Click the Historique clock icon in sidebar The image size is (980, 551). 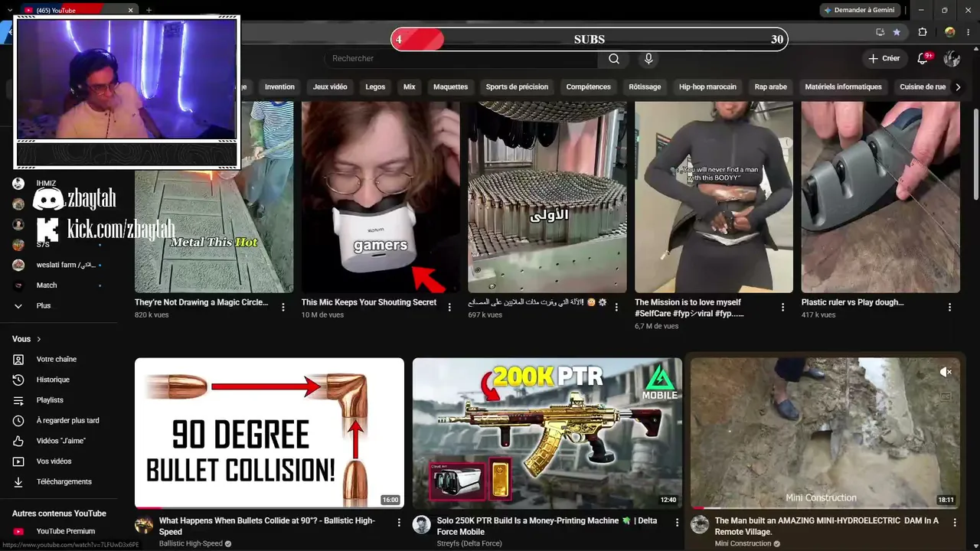click(x=18, y=380)
